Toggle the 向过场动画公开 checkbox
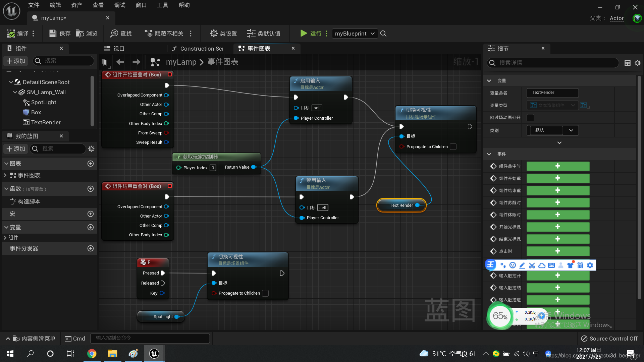The width and height of the screenshot is (644, 362). coord(530,118)
